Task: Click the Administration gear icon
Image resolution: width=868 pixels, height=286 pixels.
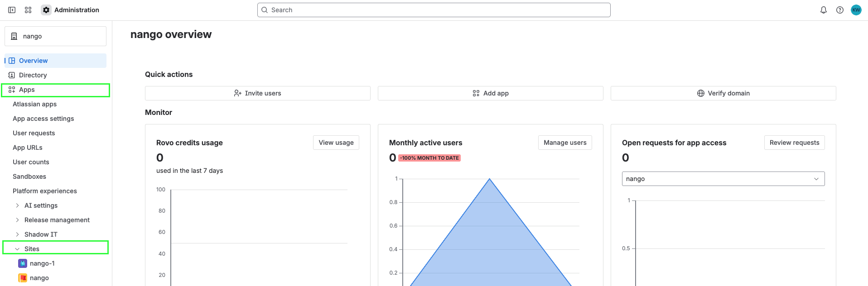Action: tap(46, 10)
